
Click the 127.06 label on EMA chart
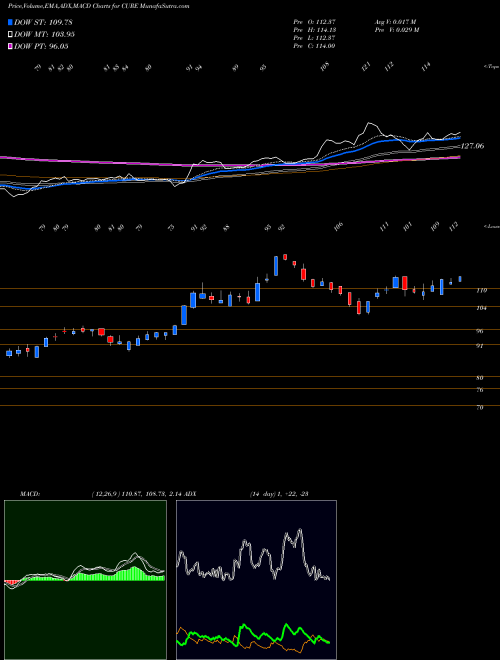[x=472, y=146]
